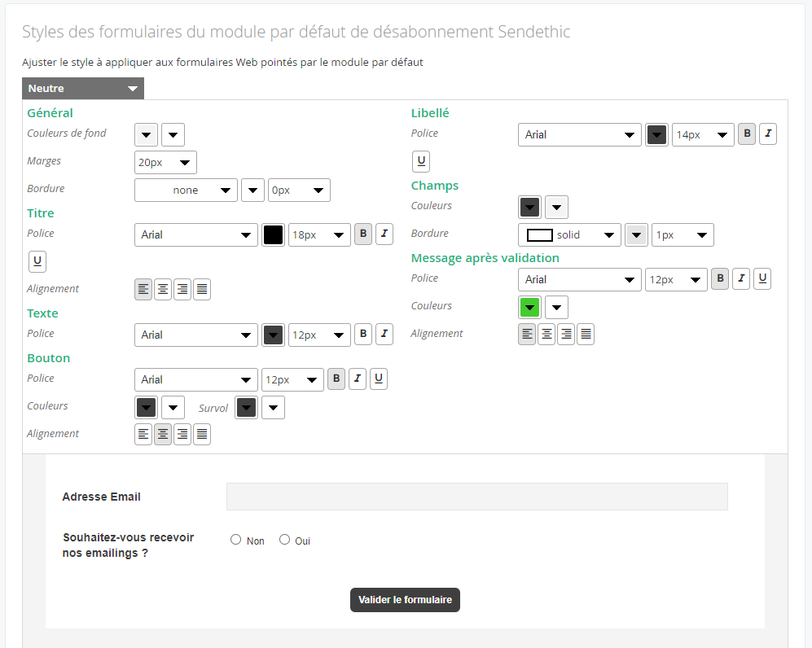Right-align the Message après validation

pyautogui.click(x=566, y=335)
